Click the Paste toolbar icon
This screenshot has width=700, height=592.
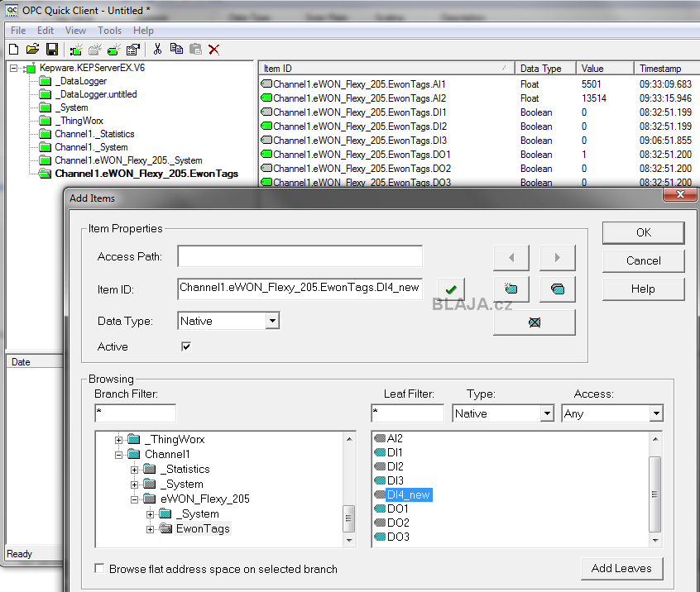click(195, 49)
